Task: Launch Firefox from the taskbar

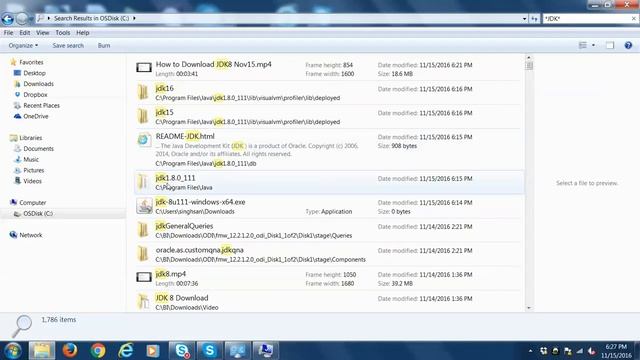Action: (70, 350)
